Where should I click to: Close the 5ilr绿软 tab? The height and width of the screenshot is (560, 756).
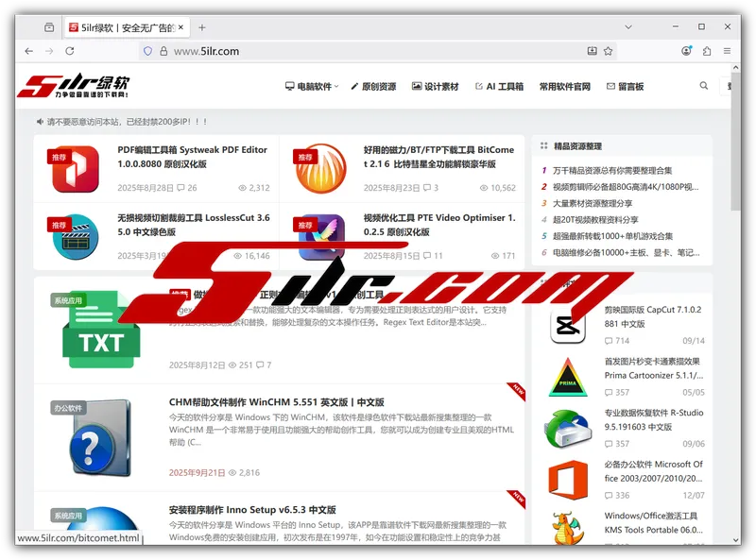click(x=180, y=27)
